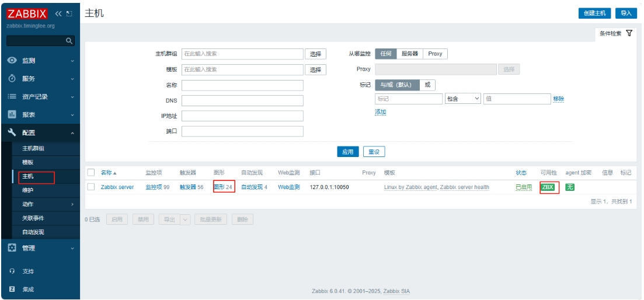Open 维护 in configuration menu
Screen dimensions: 644x300
point(28,190)
